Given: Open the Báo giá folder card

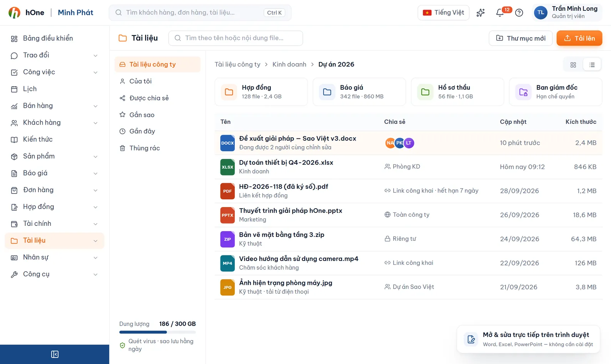Looking at the screenshot, I should pyautogui.click(x=359, y=92).
